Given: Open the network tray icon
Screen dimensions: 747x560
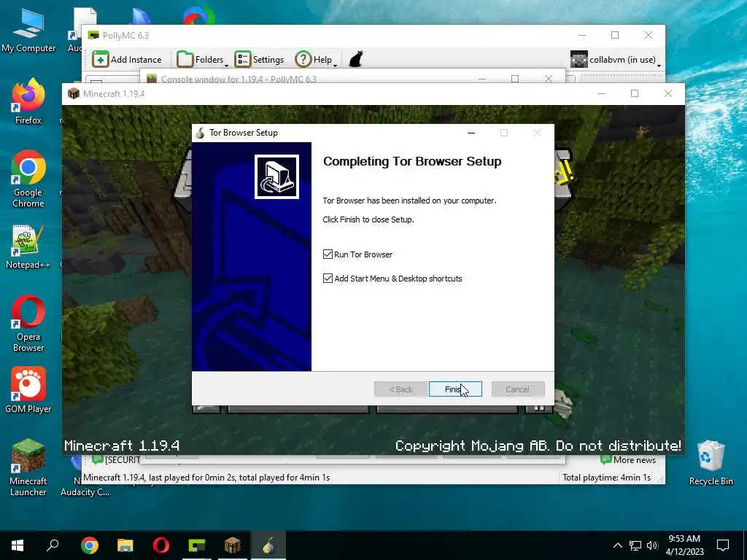Looking at the screenshot, I should [x=635, y=545].
